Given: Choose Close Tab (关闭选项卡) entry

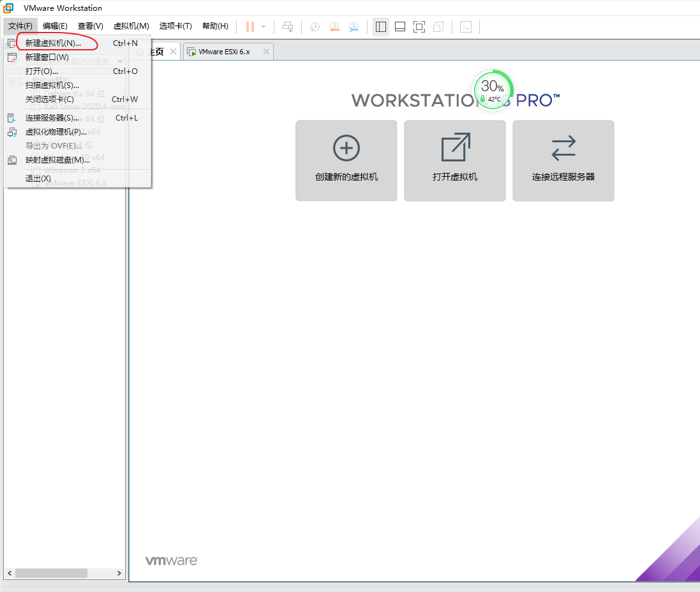Looking at the screenshot, I should 77,99.
